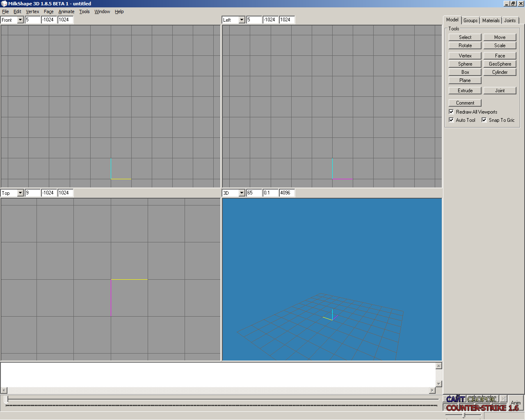This screenshot has width=525, height=420.
Task: Click the Top viewport 1024 far field
Action: 66,193
